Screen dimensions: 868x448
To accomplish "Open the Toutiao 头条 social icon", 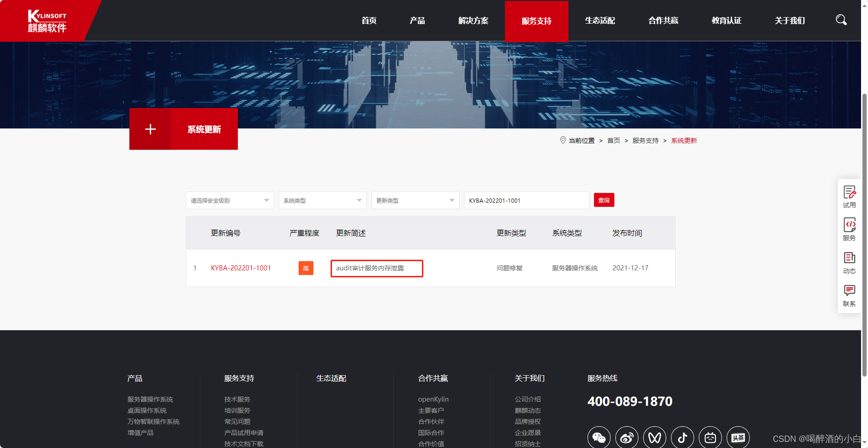I will (738, 436).
